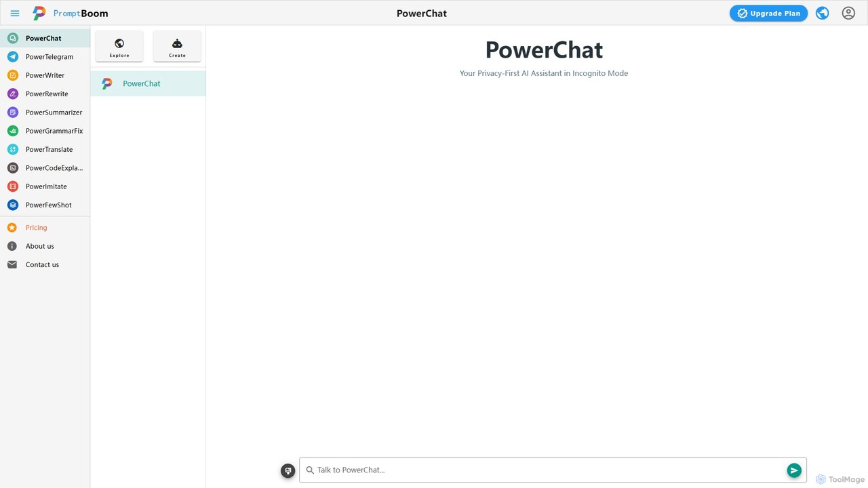Click the Contact us envelope icon
Screen dimensions: 868x488
point(12,264)
